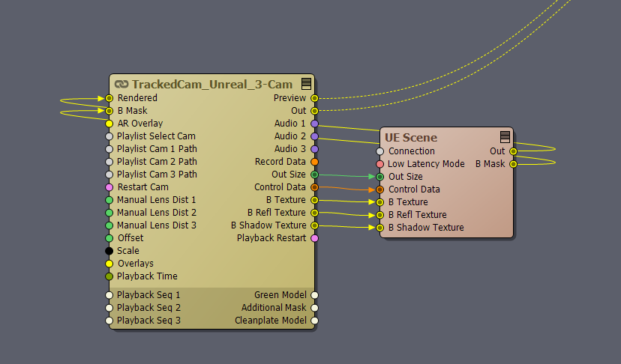
Task: Select the pink Restart Cam pin
Action: pos(109,187)
